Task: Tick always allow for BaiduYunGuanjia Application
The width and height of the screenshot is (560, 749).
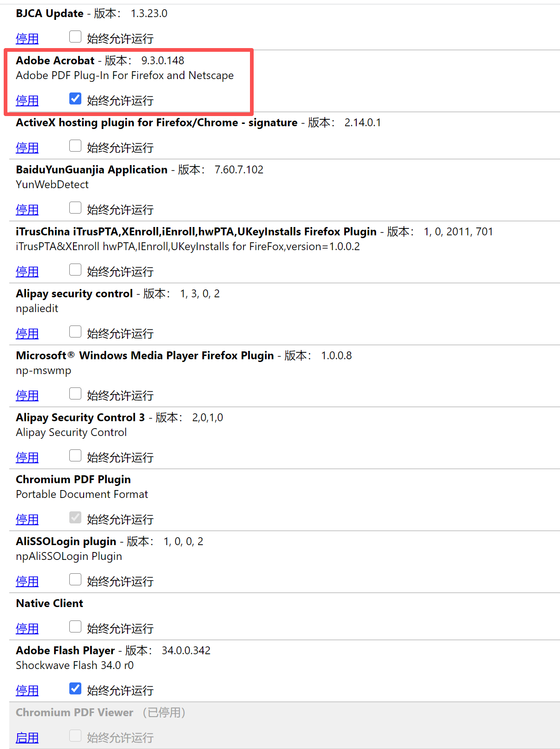Action: point(75,208)
